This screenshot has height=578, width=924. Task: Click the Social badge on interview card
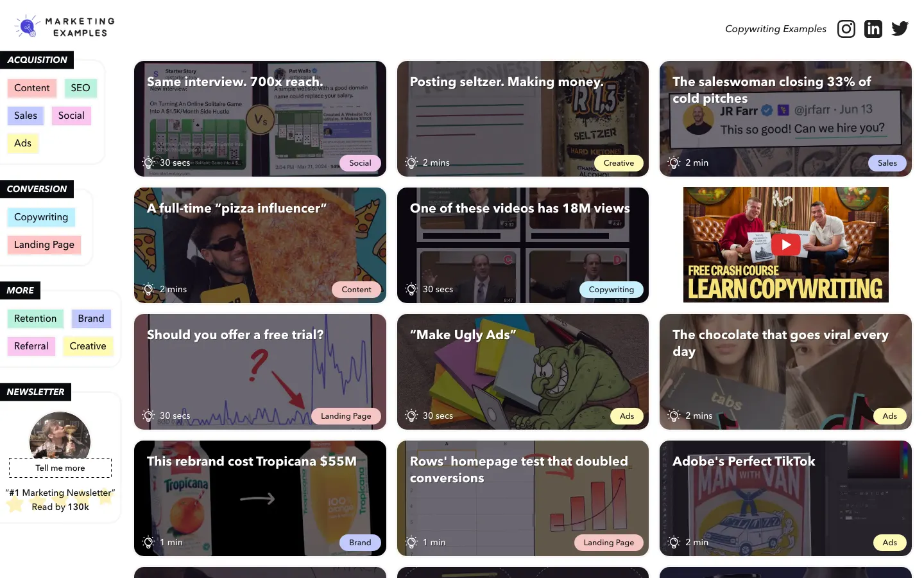(360, 163)
